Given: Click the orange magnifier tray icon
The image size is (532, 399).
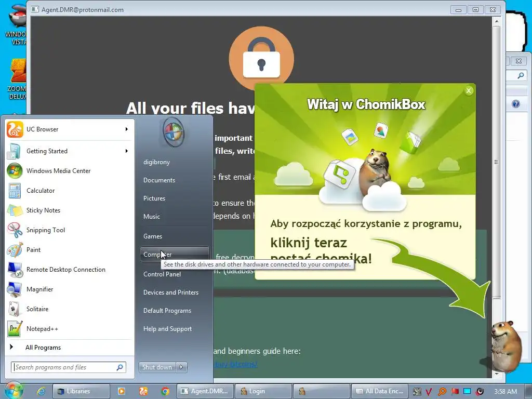Looking at the screenshot, I should (442, 392).
